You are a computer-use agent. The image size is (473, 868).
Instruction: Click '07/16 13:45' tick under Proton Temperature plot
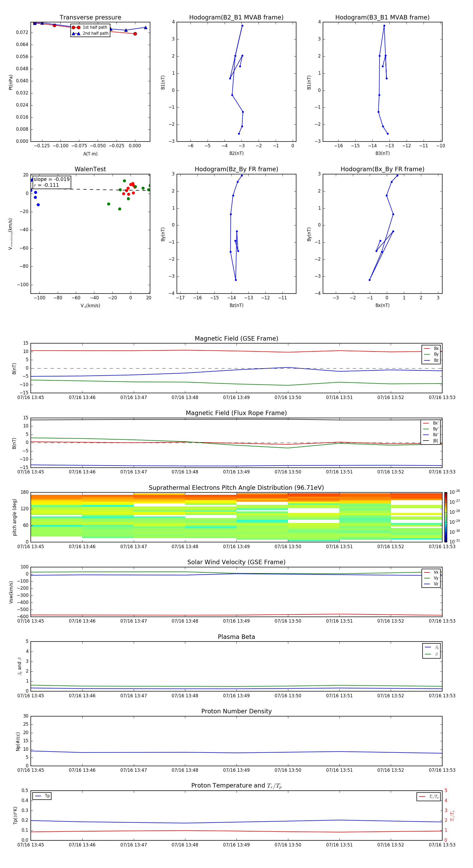click(31, 845)
